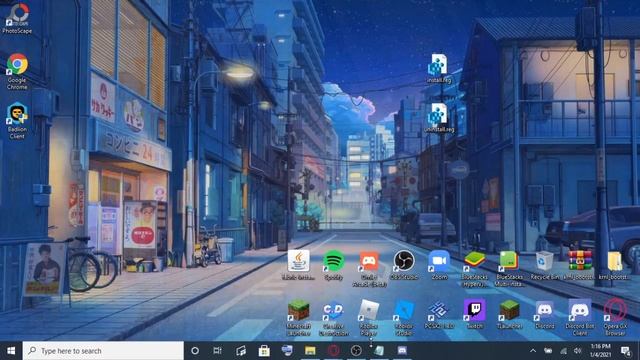Launch the Roblox Studio shortcut

(404, 318)
